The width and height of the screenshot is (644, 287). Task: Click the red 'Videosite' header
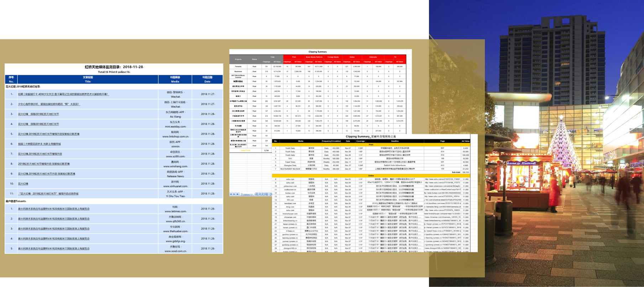373,57
